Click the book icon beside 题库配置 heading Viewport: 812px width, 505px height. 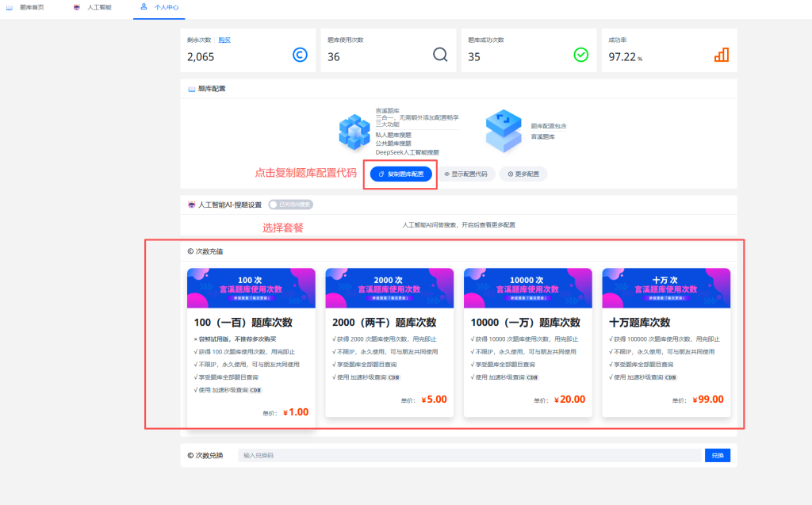point(191,89)
